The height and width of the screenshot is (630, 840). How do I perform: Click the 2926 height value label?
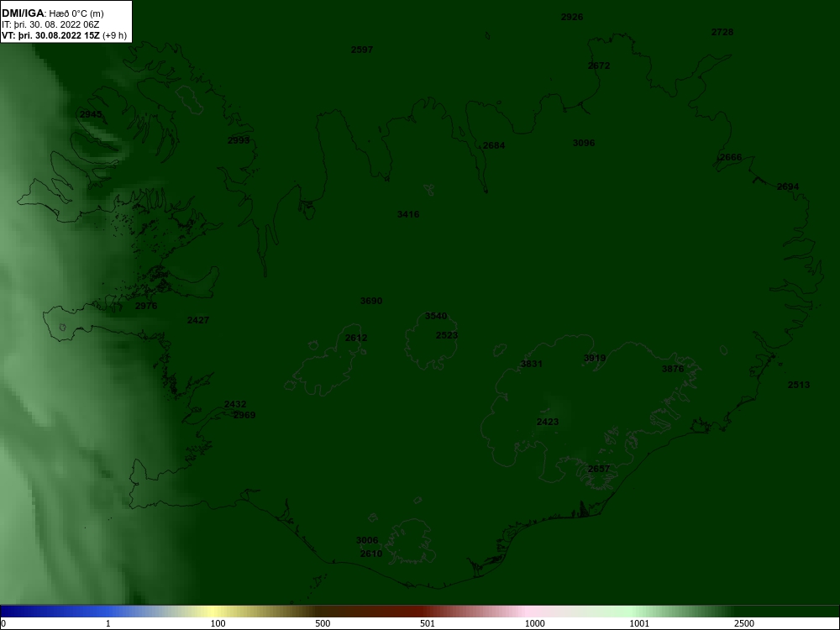(x=571, y=17)
